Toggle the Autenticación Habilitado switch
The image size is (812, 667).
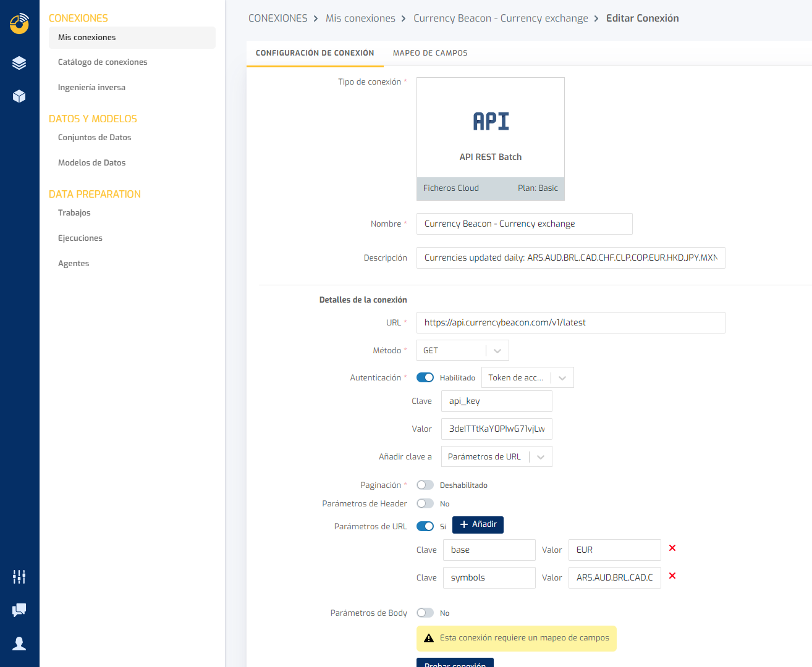425,377
